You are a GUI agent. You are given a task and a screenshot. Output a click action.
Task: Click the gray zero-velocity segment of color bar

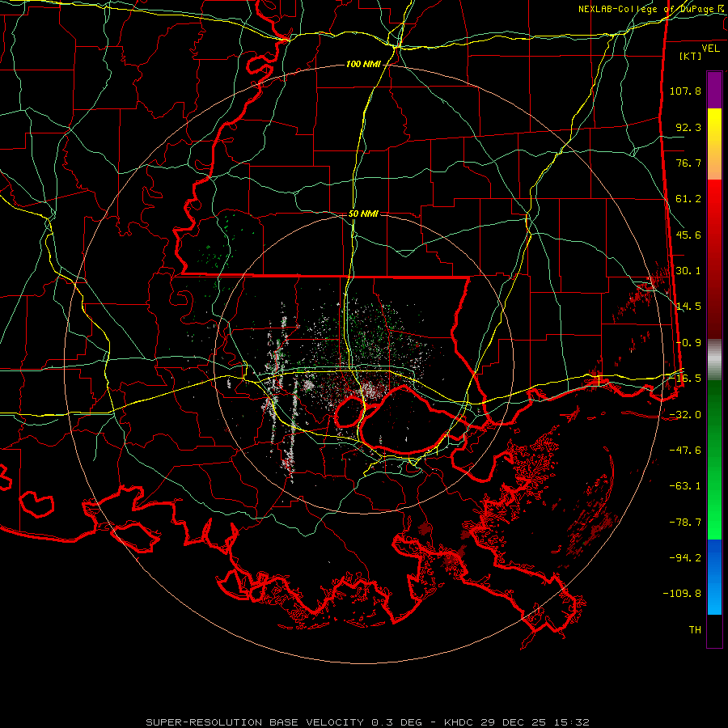[714, 360]
